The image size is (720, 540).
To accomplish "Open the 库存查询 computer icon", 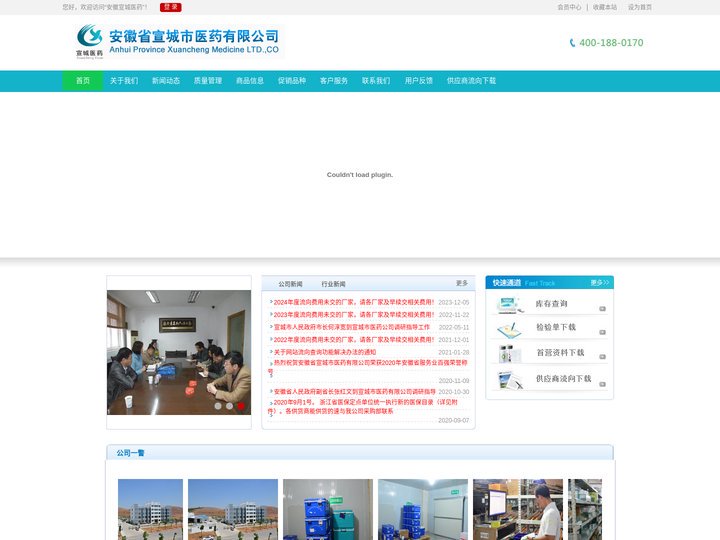I will point(508,304).
